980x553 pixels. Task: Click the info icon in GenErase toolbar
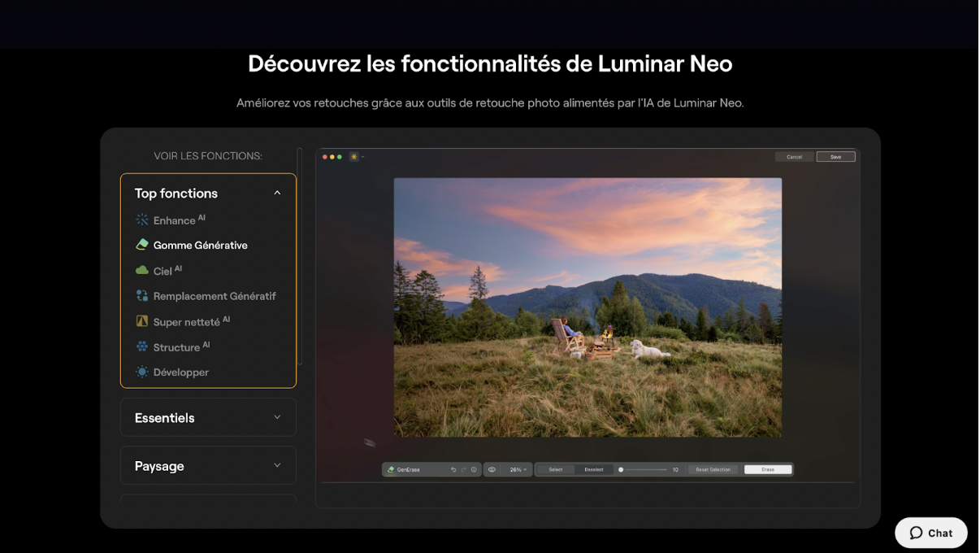[x=474, y=470]
